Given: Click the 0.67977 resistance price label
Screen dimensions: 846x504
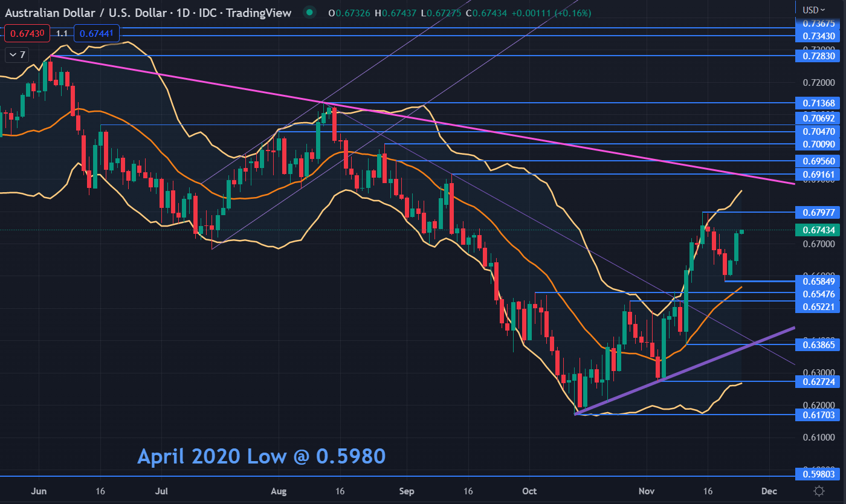Looking at the screenshot, I should [819, 212].
